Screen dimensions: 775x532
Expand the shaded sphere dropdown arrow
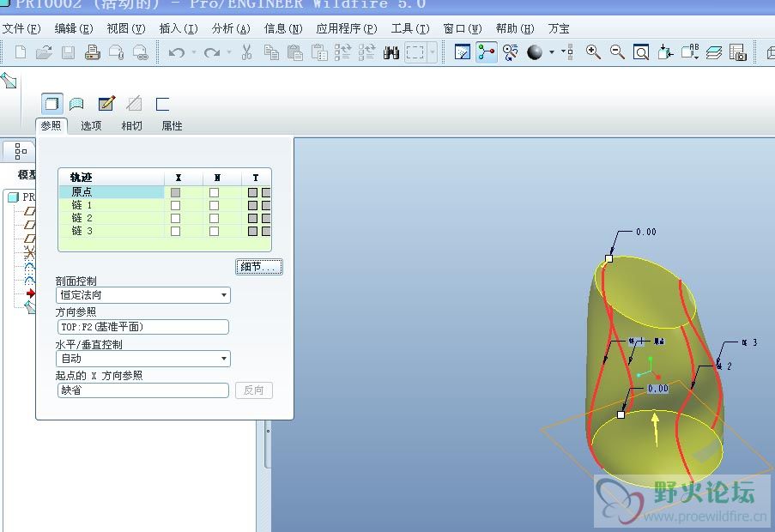tap(552, 51)
